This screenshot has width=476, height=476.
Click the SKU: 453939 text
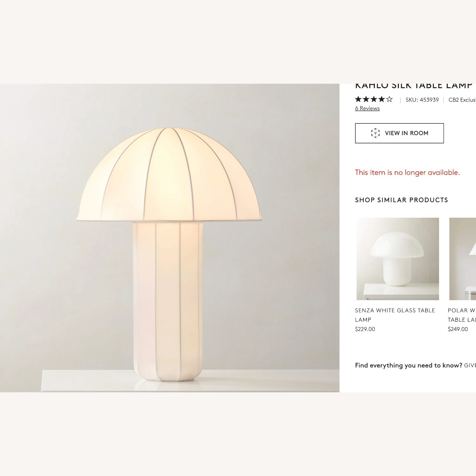pyautogui.click(x=422, y=100)
